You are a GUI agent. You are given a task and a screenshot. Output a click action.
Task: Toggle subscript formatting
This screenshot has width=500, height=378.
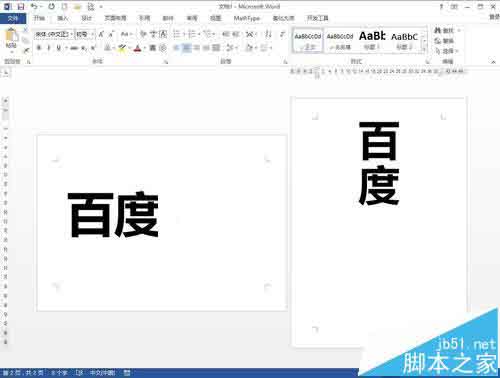(x=84, y=48)
